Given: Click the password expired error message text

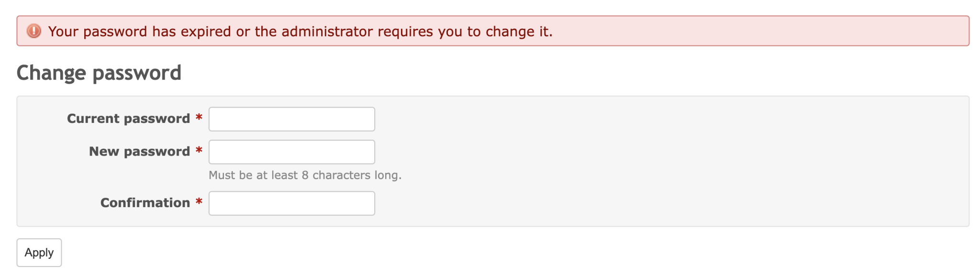Looking at the screenshot, I should [301, 32].
